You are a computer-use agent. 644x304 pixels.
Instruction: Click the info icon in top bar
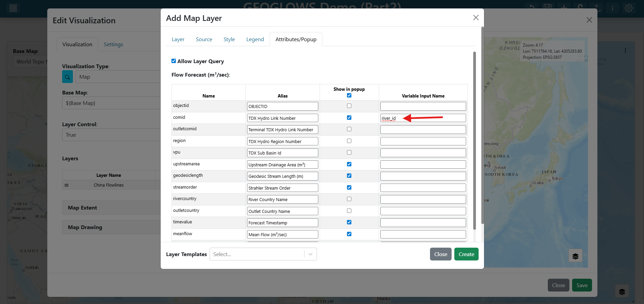click(x=612, y=8)
